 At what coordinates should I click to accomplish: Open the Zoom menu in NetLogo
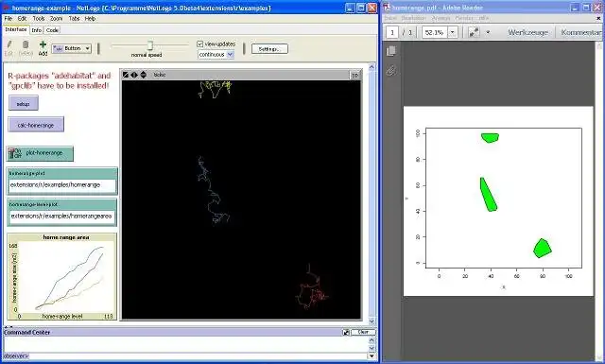coord(56,18)
